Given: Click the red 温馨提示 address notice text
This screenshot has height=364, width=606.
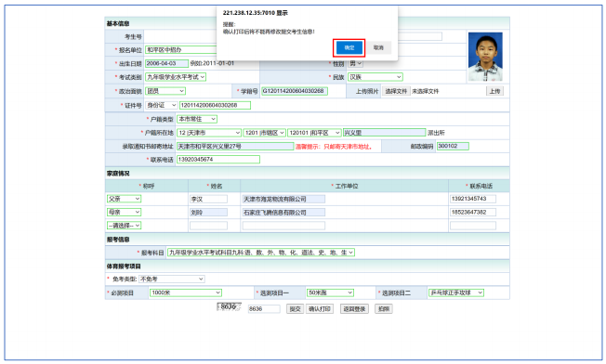Looking at the screenshot, I should click(335, 147).
